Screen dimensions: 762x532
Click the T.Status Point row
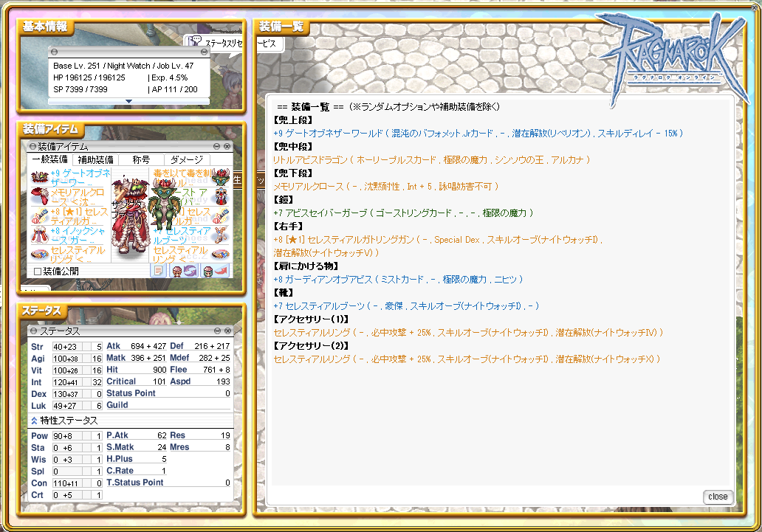click(x=168, y=483)
